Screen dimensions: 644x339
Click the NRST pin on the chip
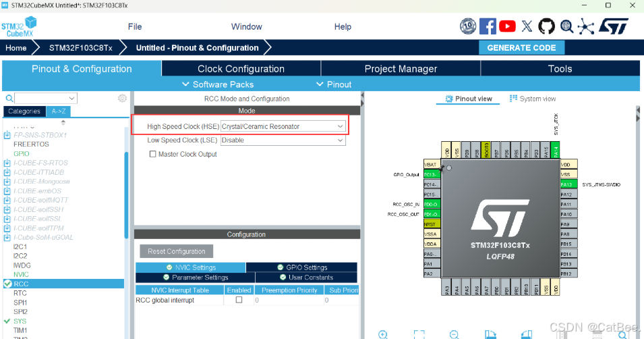pyautogui.click(x=432, y=224)
